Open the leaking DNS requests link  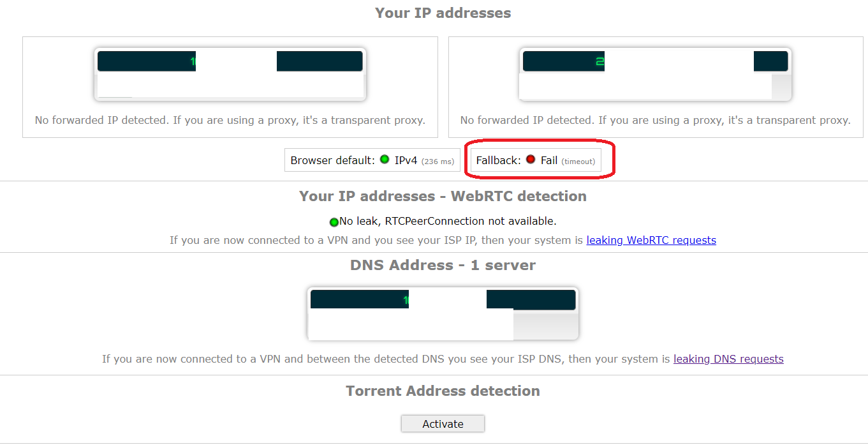click(x=728, y=359)
